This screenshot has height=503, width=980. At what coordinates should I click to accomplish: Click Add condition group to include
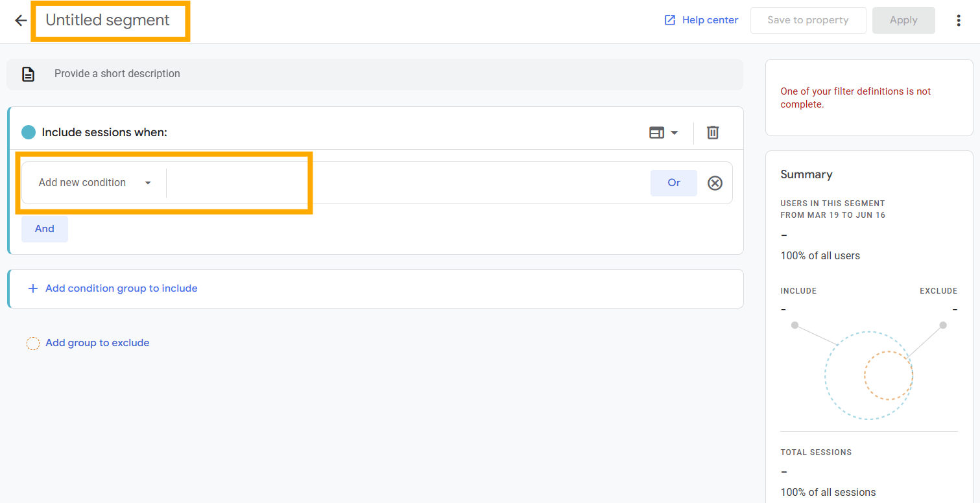[x=121, y=288]
